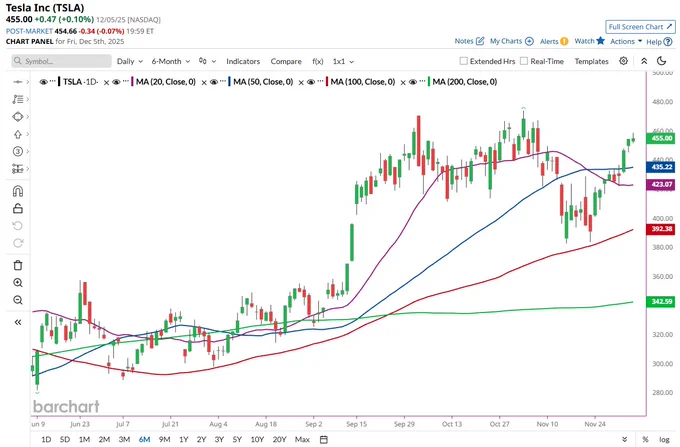The height and width of the screenshot is (447, 680).
Task: Collapse the drawing toolbar with double arrows
Action: (18, 322)
